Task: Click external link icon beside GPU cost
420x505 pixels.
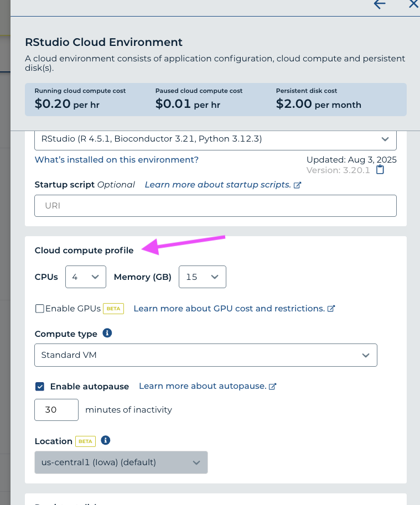Action: click(x=331, y=309)
